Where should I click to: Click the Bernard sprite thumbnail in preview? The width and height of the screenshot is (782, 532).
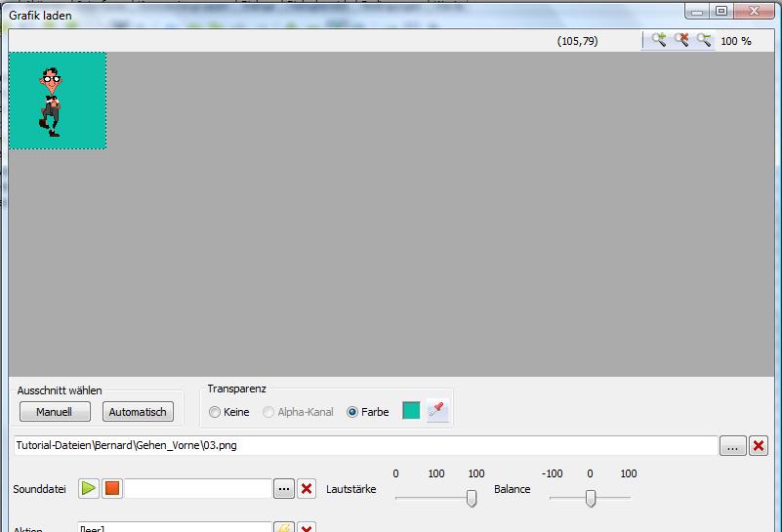[x=58, y=101]
